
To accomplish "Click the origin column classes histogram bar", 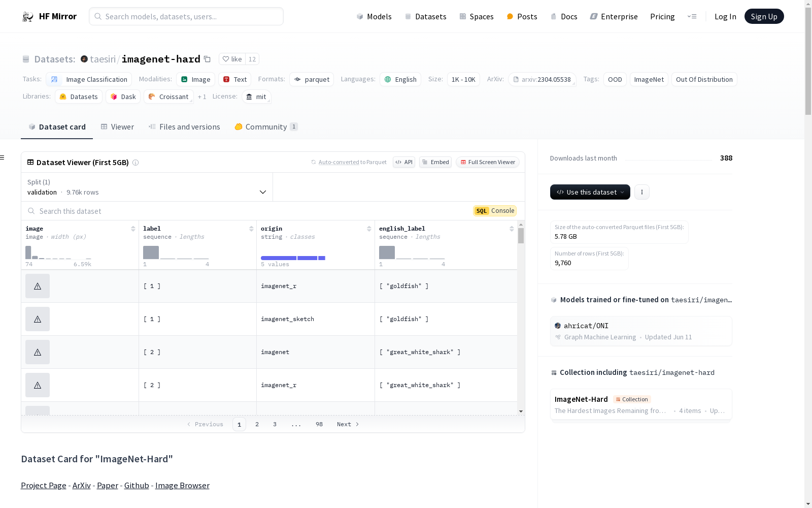I will [293, 258].
